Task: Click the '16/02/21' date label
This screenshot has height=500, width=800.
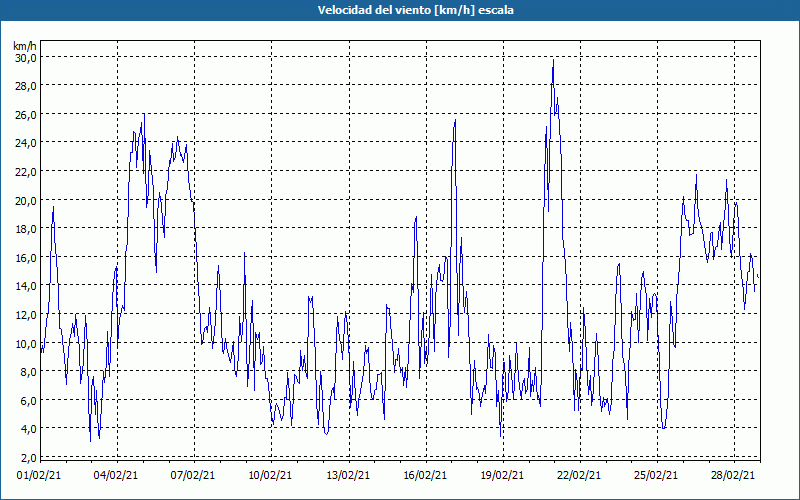Action: click(x=425, y=475)
